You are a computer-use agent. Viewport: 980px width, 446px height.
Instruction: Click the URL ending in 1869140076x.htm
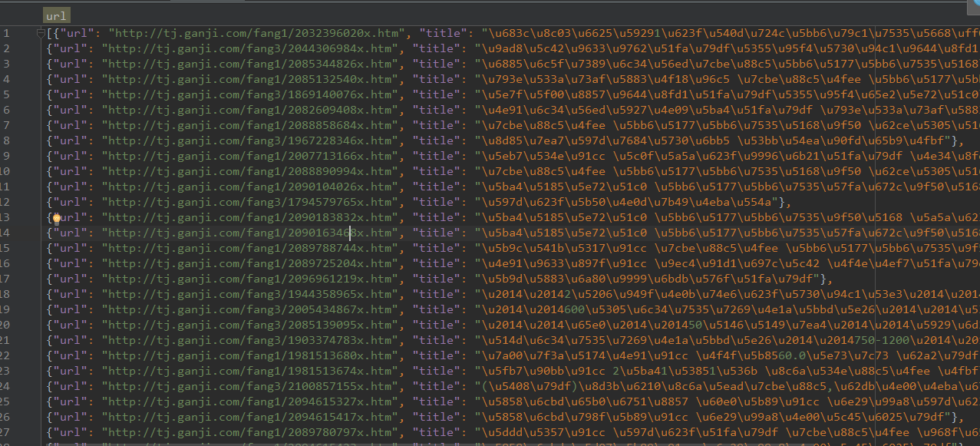click(250, 94)
